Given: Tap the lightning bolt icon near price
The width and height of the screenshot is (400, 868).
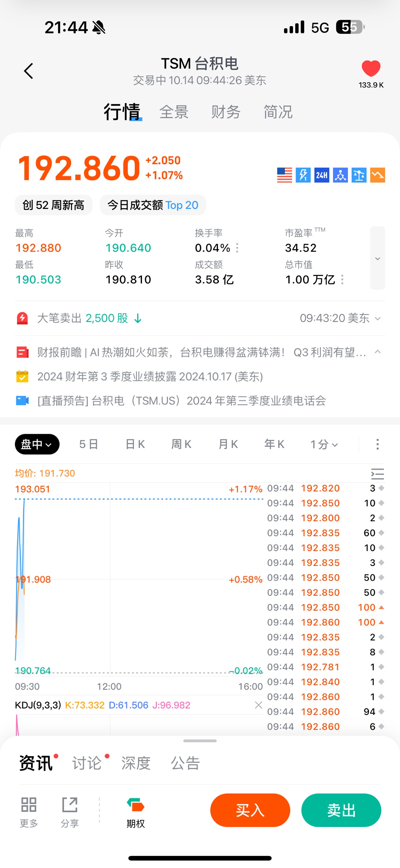Looking at the screenshot, I should pyautogui.click(x=303, y=175).
